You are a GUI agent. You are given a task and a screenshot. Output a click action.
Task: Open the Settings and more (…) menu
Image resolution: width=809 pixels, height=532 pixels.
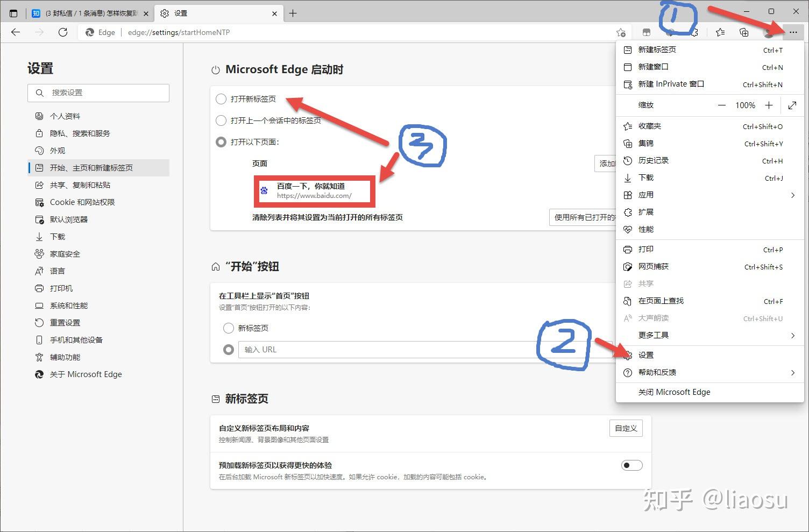click(793, 32)
